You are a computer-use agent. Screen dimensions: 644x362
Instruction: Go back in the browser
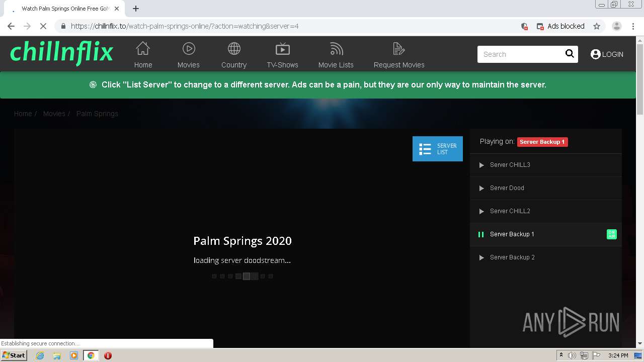11,26
